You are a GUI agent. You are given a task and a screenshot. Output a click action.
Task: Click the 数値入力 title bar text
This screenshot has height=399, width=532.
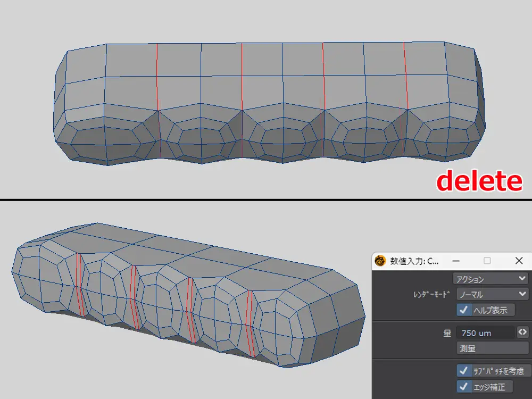tap(415, 261)
